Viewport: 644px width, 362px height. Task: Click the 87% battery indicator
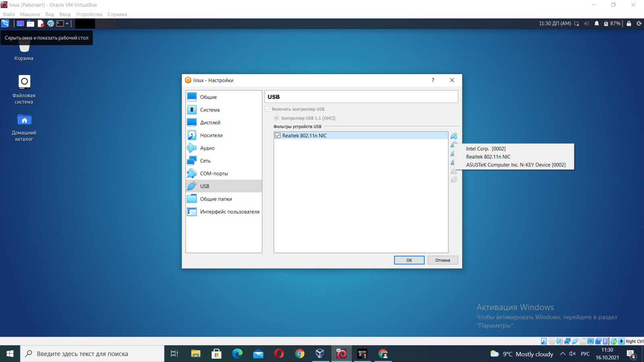612,23
